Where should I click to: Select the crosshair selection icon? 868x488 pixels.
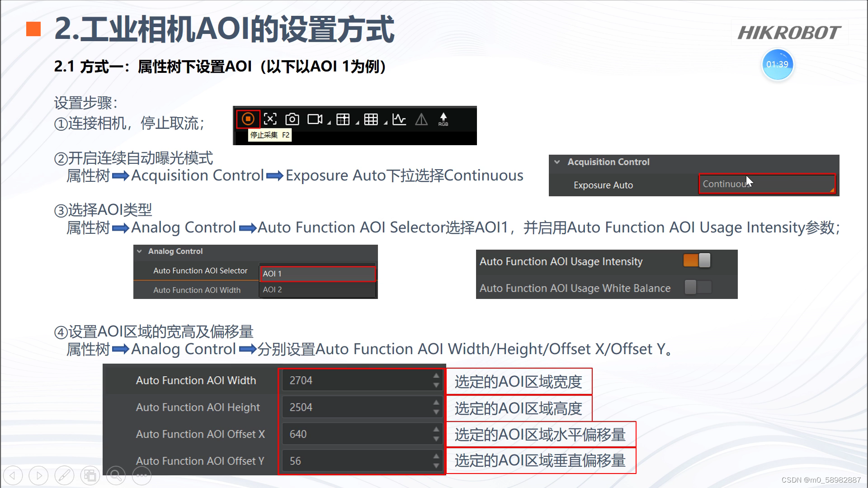pos(270,118)
